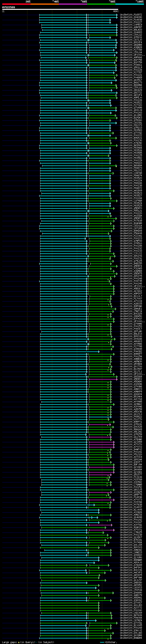146x644 pixels.
Task: Click the alignment bar for UniRef100_P16972
Action: tap(78, 15)
